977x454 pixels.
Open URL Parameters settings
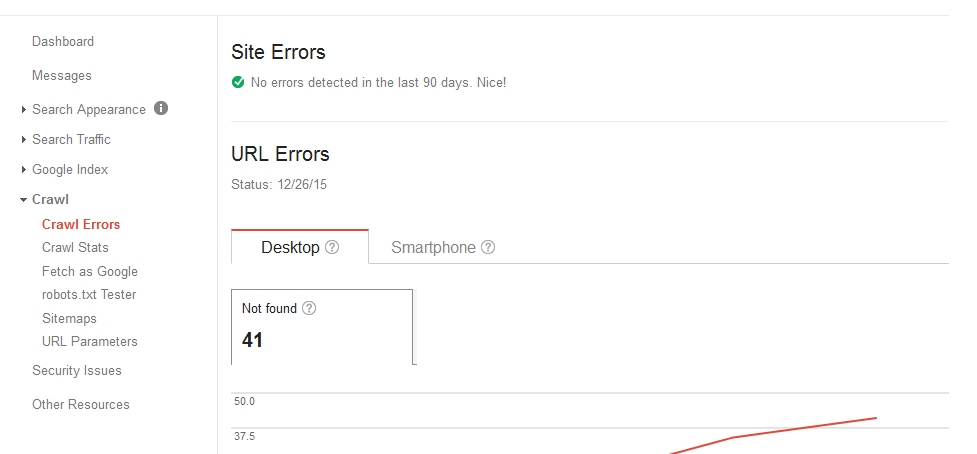pyautogui.click(x=90, y=341)
